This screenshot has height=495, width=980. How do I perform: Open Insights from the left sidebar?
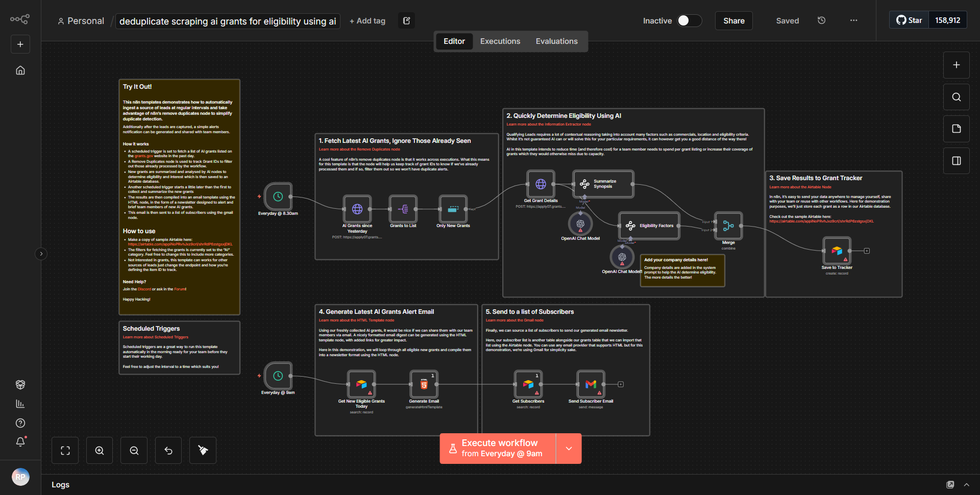[20, 404]
